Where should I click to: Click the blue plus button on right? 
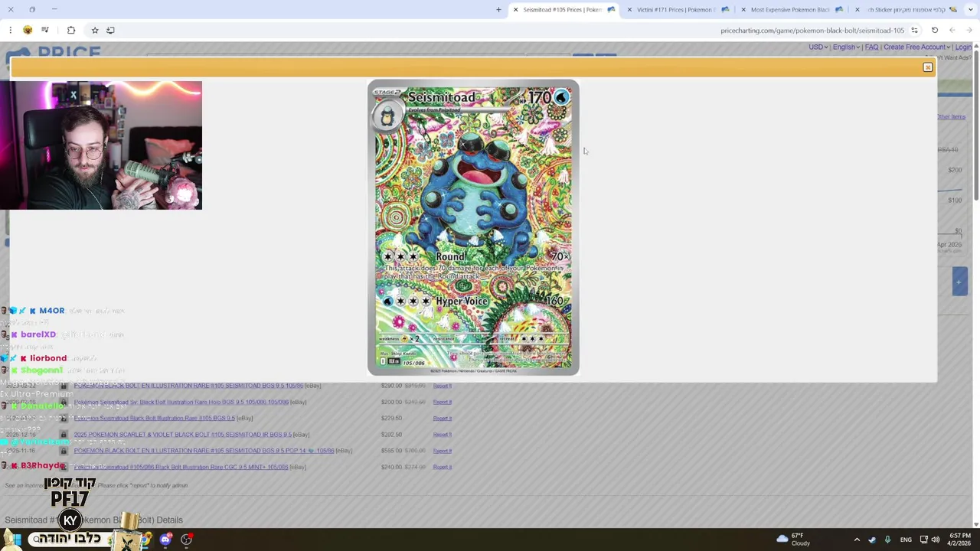click(959, 282)
